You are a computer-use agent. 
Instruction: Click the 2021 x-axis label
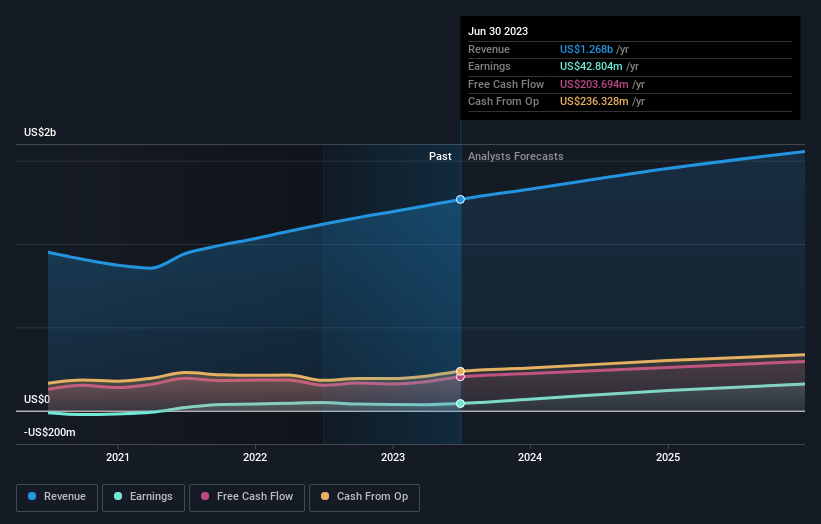[x=118, y=457]
